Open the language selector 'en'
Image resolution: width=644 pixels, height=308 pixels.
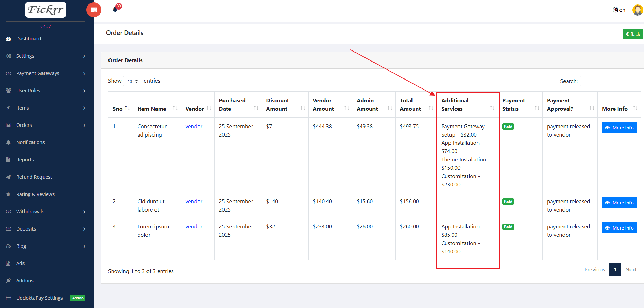[x=619, y=10]
